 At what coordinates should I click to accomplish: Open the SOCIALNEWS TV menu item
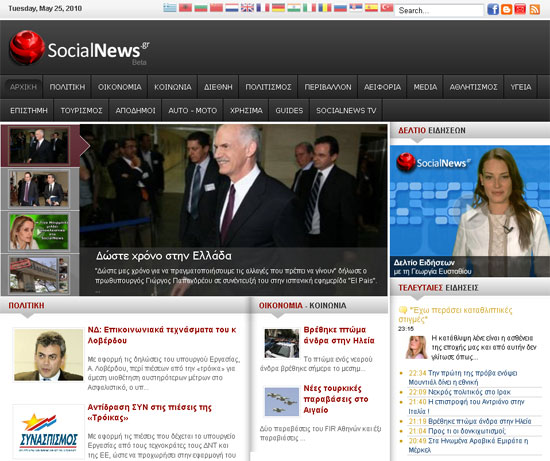346,111
